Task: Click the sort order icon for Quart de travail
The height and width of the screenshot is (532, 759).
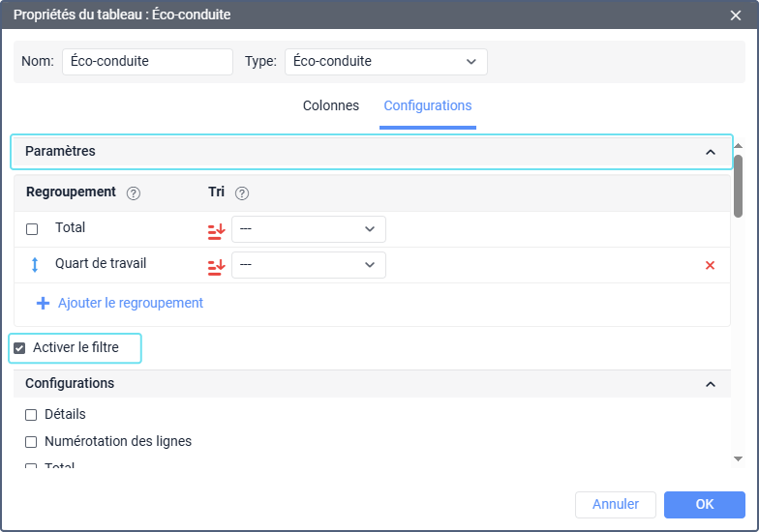Action: 216,265
